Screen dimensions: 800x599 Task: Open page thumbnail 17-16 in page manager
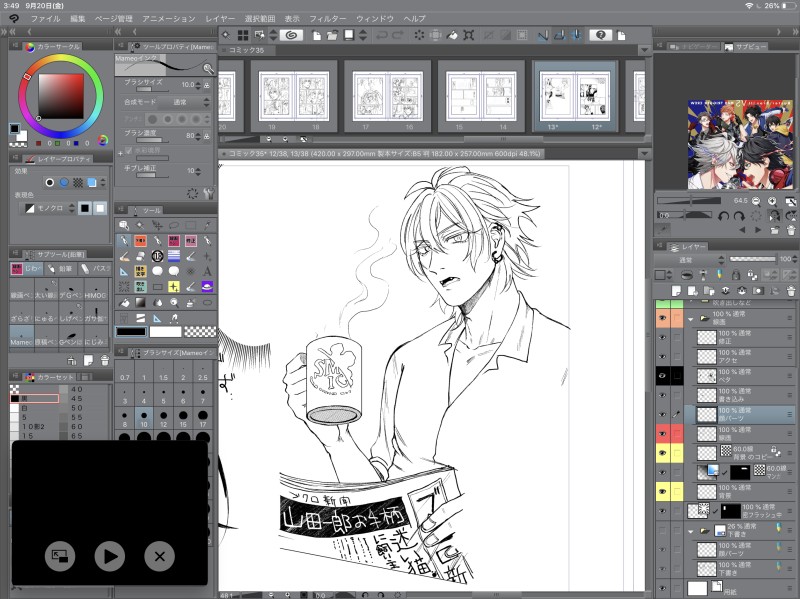pos(387,96)
